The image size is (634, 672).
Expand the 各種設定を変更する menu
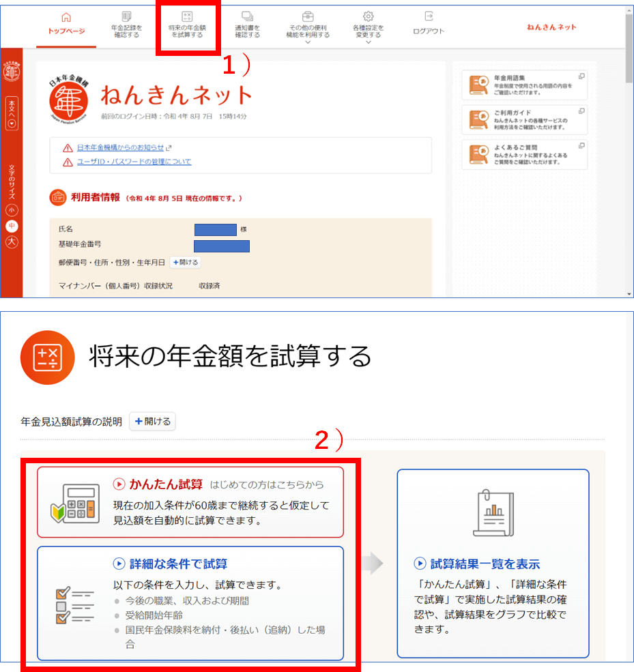pos(369,27)
